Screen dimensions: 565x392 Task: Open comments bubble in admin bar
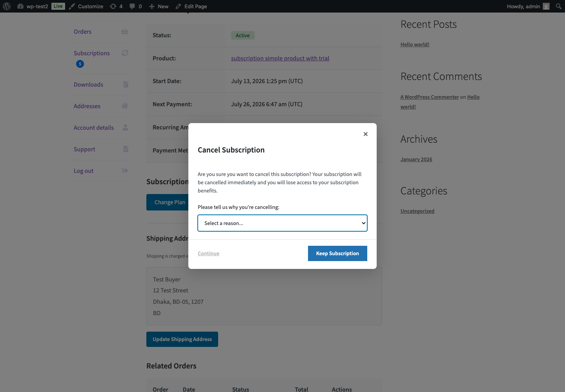click(136, 6)
